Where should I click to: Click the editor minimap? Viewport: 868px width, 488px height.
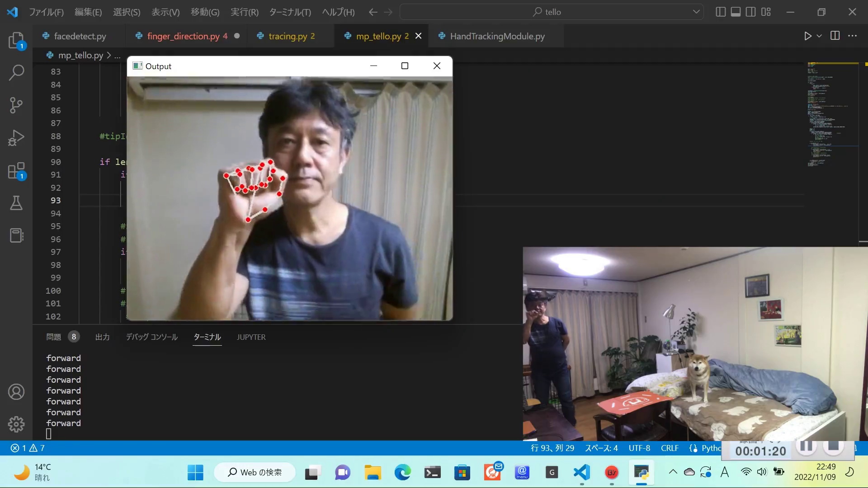[x=833, y=115]
